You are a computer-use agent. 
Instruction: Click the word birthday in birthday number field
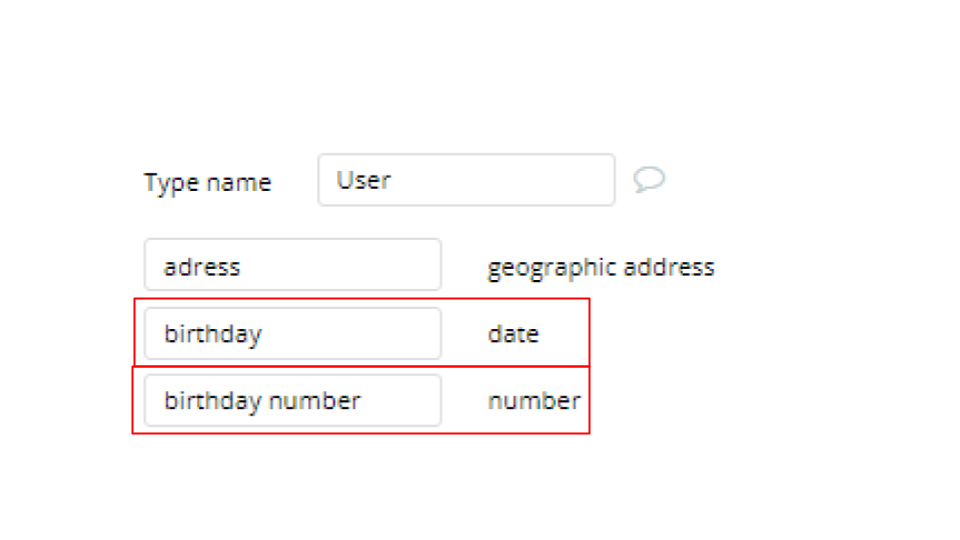pos(213,401)
